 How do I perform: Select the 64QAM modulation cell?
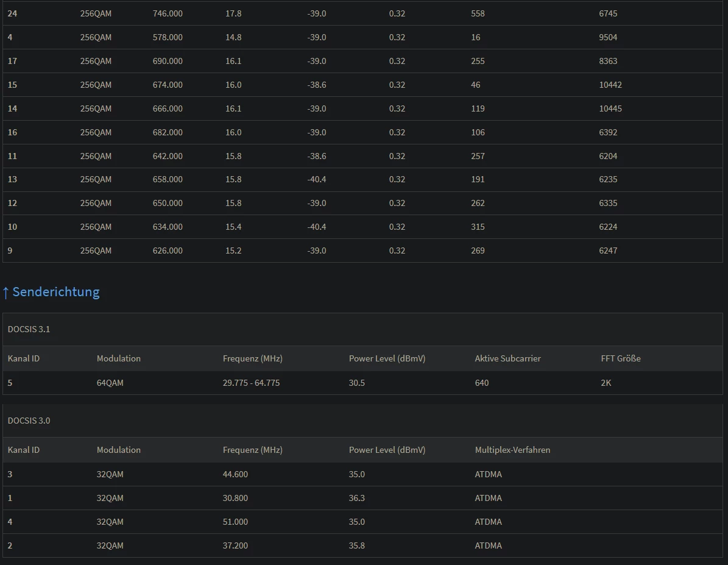(110, 383)
